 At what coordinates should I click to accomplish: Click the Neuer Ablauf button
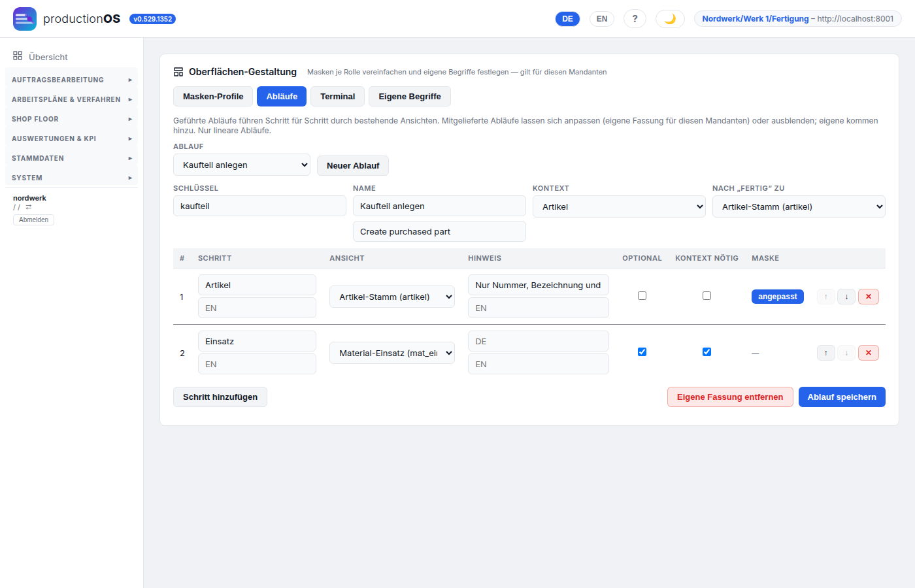click(x=353, y=165)
